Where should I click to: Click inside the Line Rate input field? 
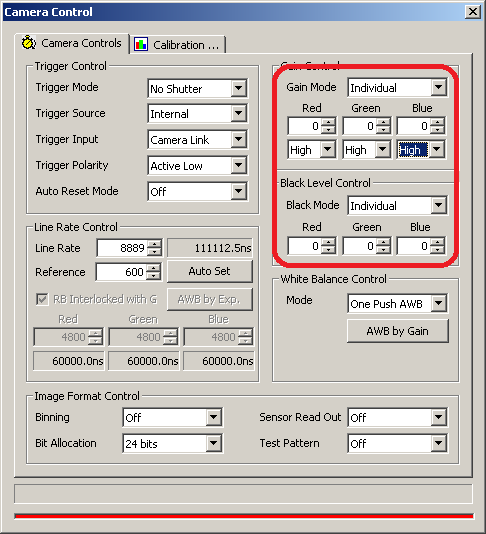[x=122, y=248]
